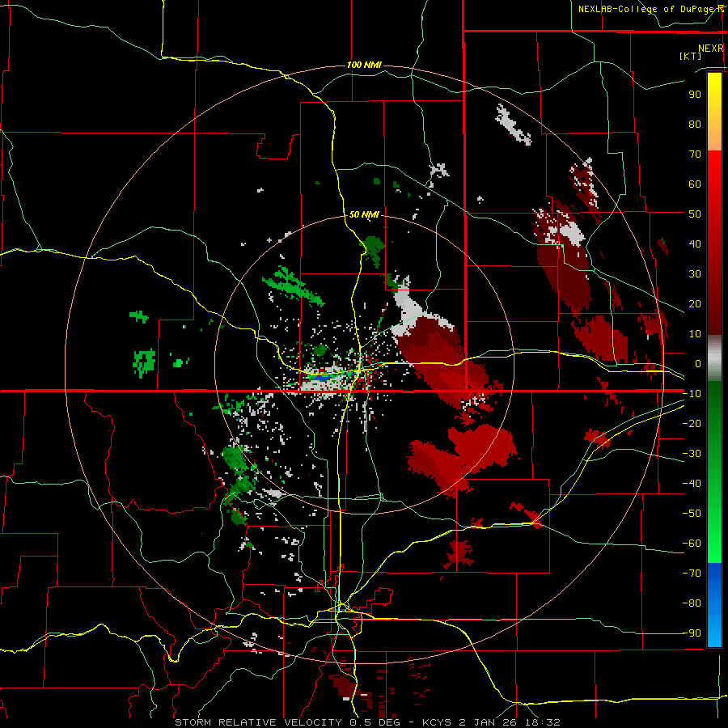Click the 10 value on velocity scale
This screenshot has height=728, width=728.
coord(695,334)
